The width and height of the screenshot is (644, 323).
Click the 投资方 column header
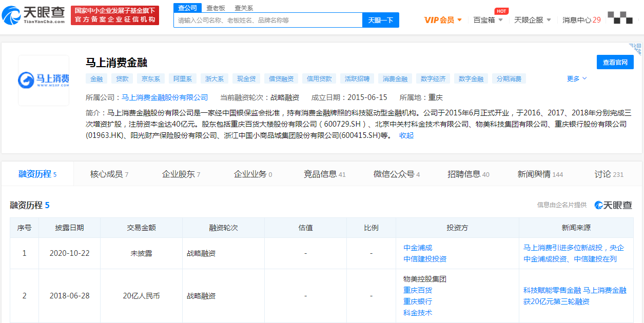click(x=457, y=228)
